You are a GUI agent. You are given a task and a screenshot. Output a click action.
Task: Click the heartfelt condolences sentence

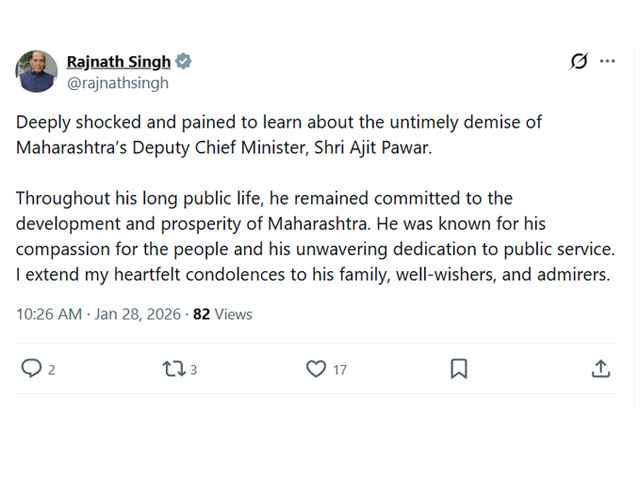tap(312, 275)
